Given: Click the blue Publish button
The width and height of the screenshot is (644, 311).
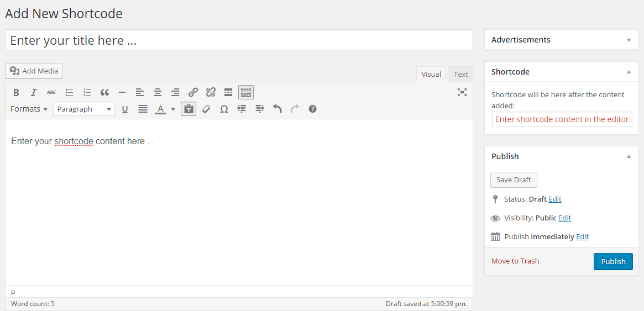Looking at the screenshot, I should (x=613, y=261).
